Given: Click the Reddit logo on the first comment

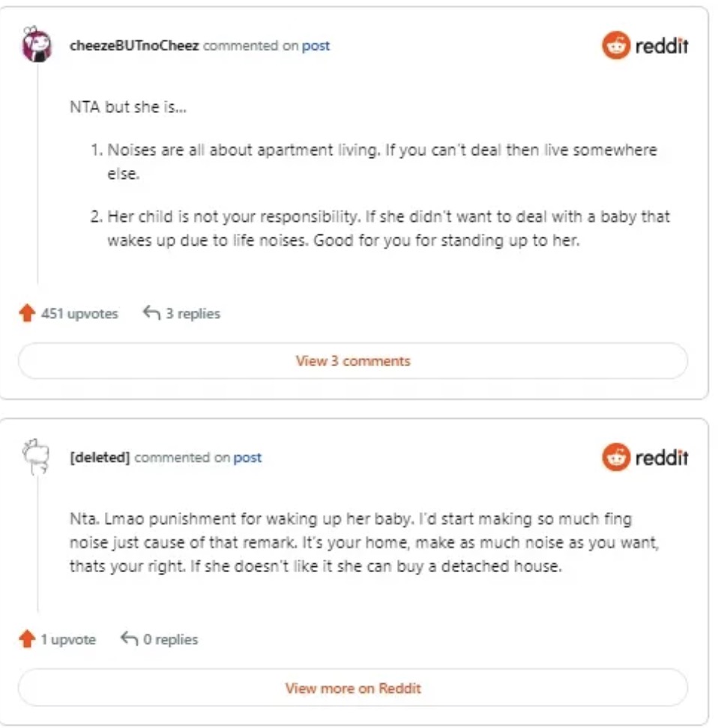Looking at the screenshot, I should [645, 46].
